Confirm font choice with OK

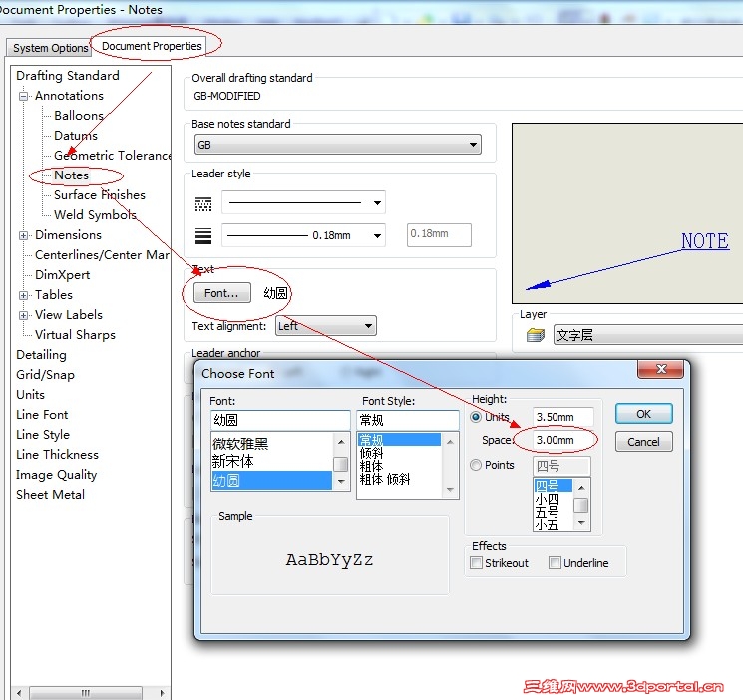tap(643, 414)
